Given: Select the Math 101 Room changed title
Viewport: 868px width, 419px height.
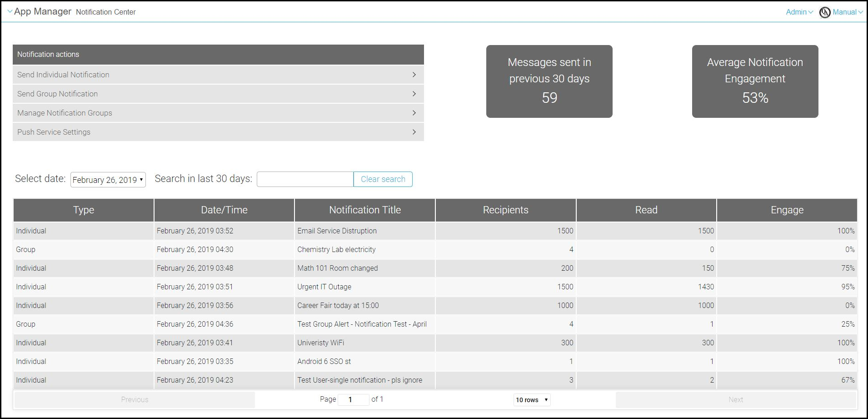Looking at the screenshot, I should tap(338, 268).
